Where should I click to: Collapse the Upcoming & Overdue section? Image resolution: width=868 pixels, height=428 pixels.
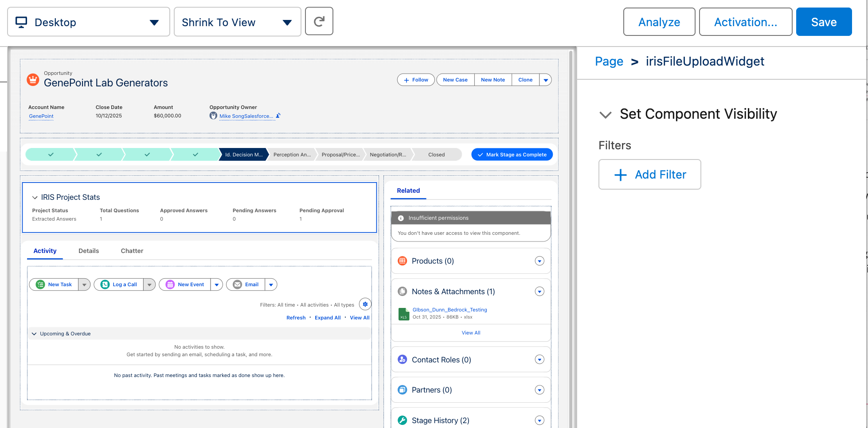(34, 334)
